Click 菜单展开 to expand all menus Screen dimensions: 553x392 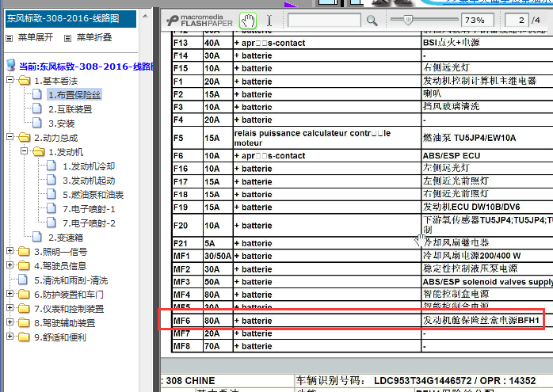coord(36,37)
